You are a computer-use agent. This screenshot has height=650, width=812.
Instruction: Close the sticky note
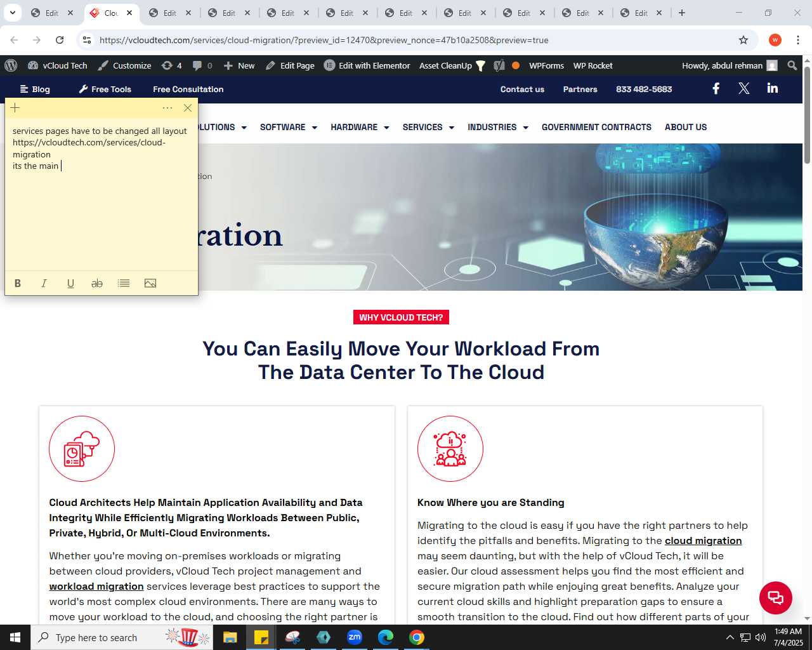[x=188, y=108]
